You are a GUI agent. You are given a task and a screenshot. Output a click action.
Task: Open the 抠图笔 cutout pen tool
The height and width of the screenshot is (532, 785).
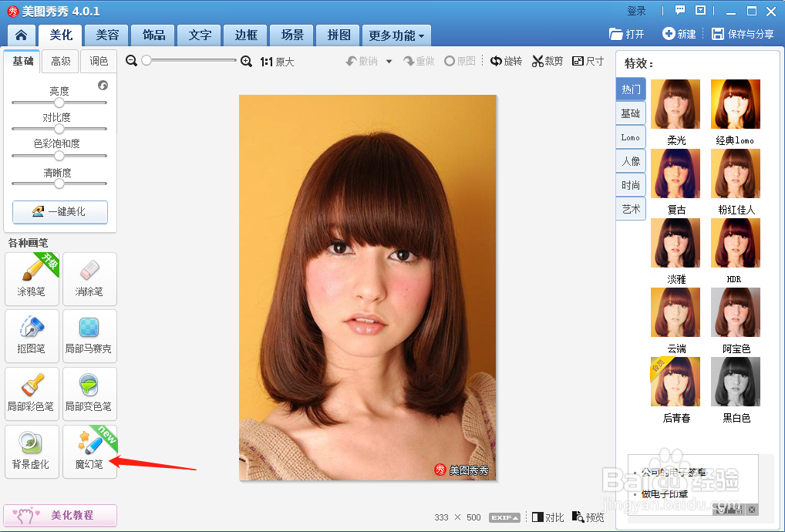coord(32,336)
